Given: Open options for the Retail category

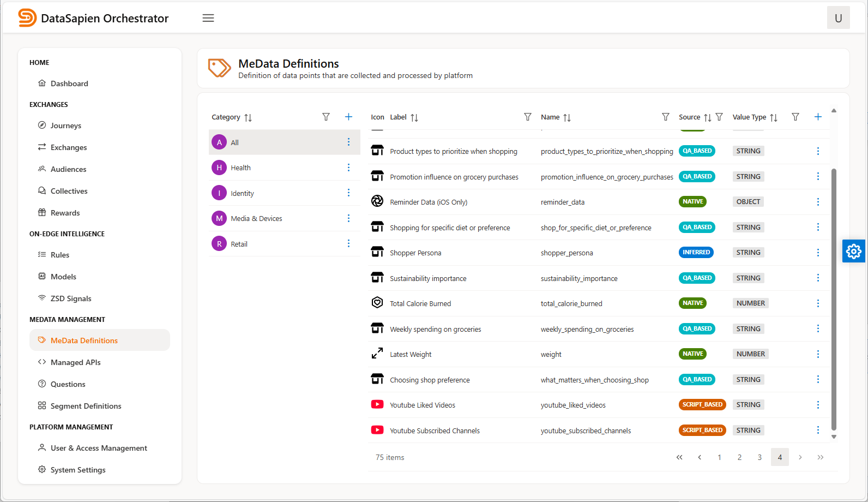Looking at the screenshot, I should 349,243.
